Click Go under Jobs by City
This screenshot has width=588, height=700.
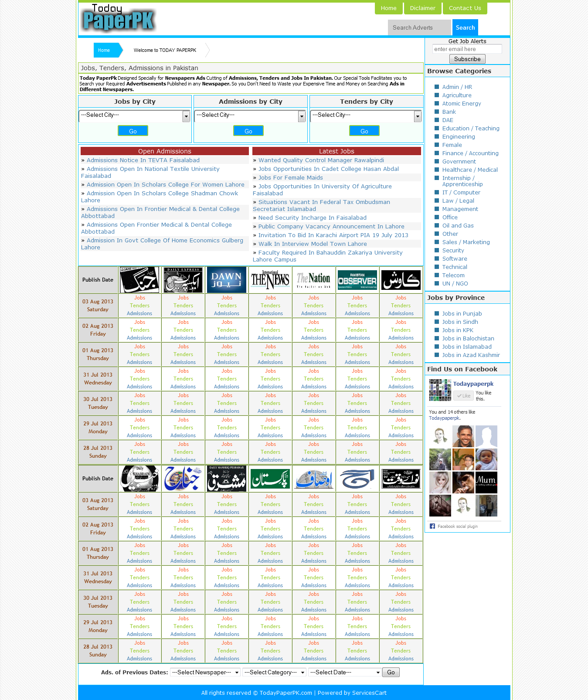(x=133, y=131)
